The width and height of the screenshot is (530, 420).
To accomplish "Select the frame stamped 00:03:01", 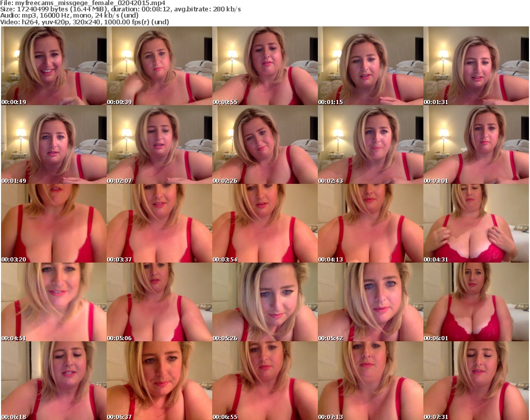I will [x=476, y=144].
